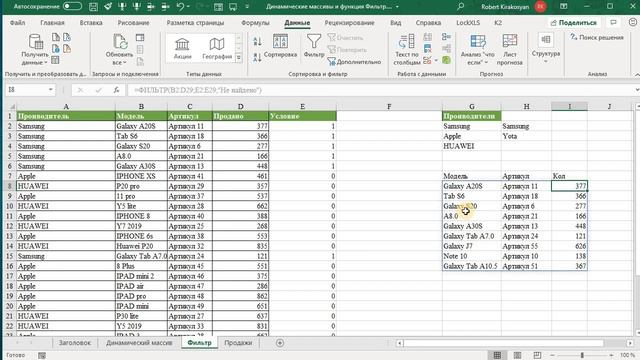Switch to the Вставка tab
Screen dimensions: 640x360
point(91,23)
